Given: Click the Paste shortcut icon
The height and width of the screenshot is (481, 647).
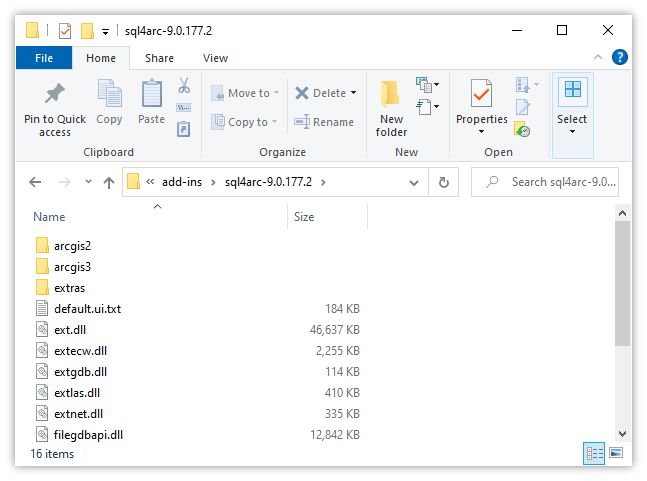Looking at the screenshot, I should pyautogui.click(x=184, y=129).
